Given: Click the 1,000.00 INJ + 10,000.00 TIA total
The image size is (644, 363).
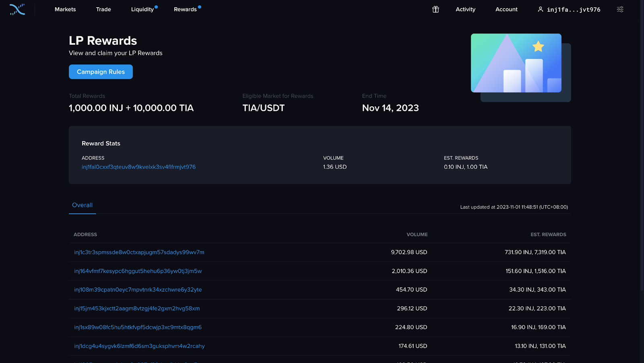Looking at the screenshot, I should [x=131, y=108].
